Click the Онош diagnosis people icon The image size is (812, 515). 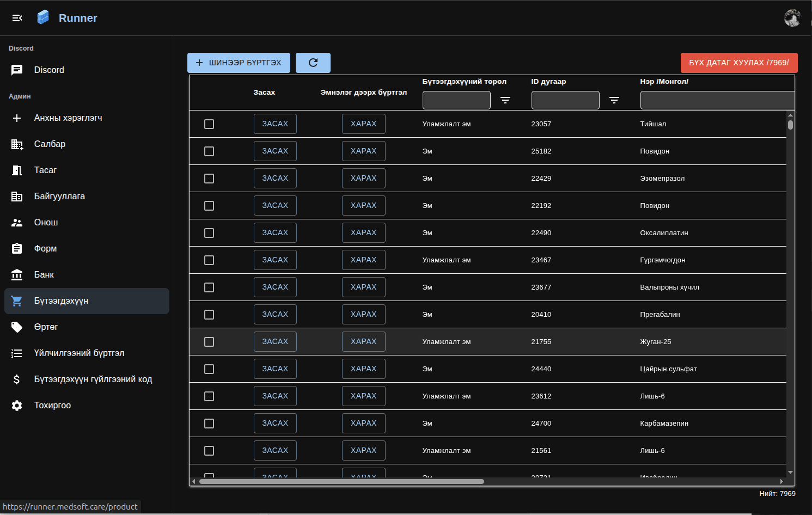click(17, 222)
